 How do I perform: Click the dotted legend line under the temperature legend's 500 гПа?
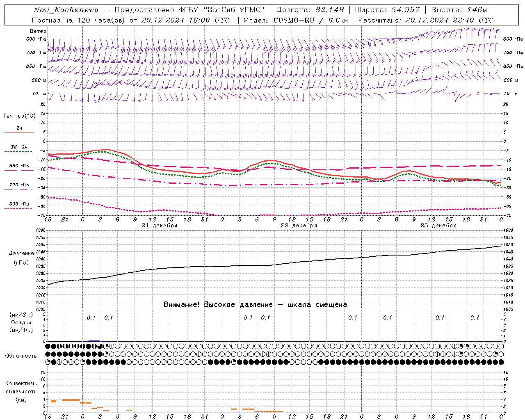(18, 208)
